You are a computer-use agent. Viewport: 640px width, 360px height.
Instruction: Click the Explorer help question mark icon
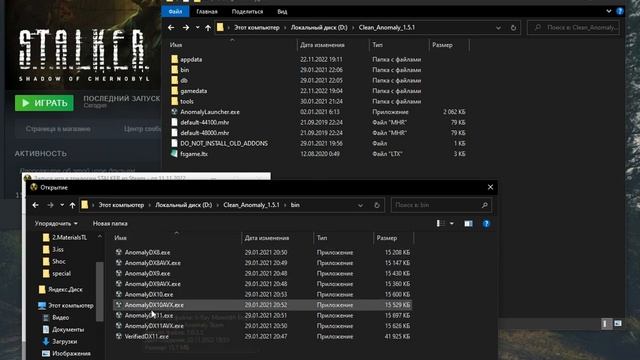(620, 11)
